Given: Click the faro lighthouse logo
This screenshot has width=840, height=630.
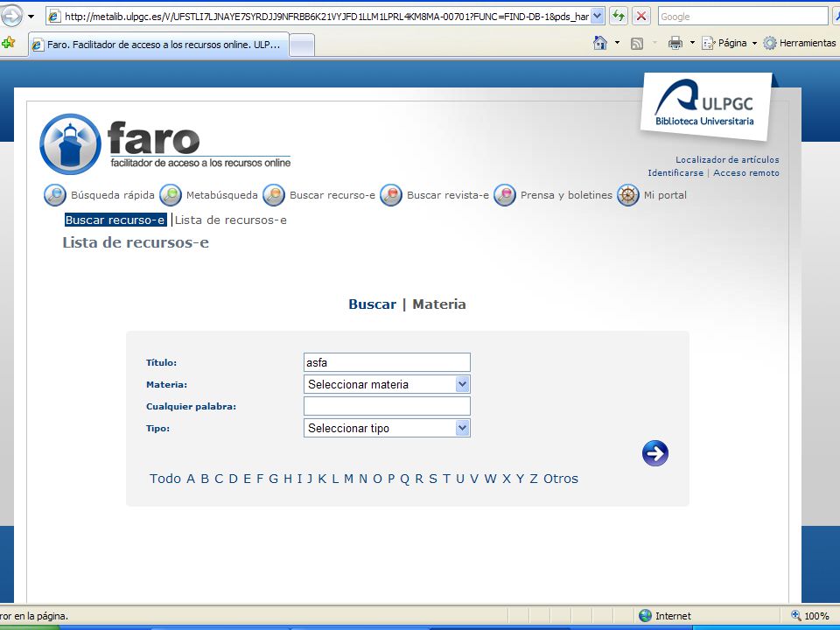Looking at the screenshot, I should coord(70,144).
